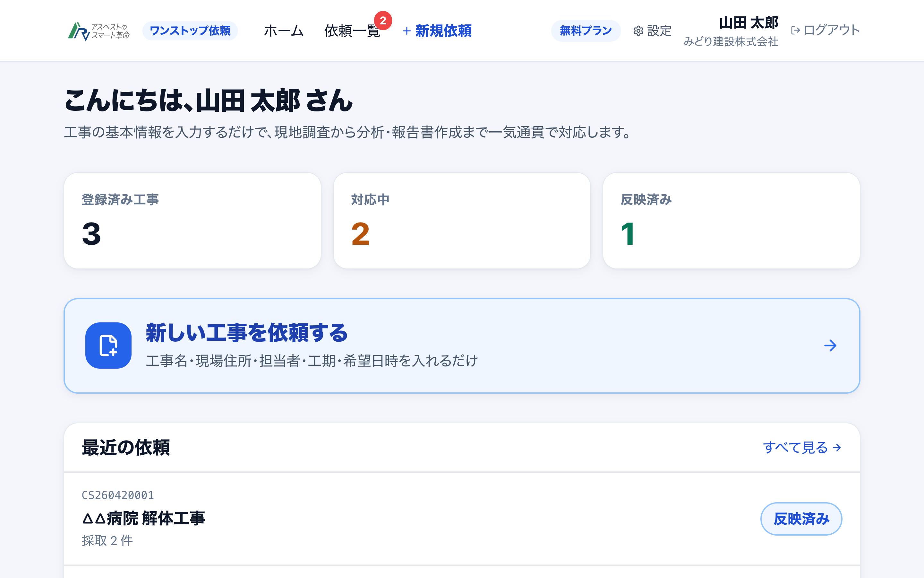Click request ID CS260420001
The image size is (924, 578).
click(118, 495)
